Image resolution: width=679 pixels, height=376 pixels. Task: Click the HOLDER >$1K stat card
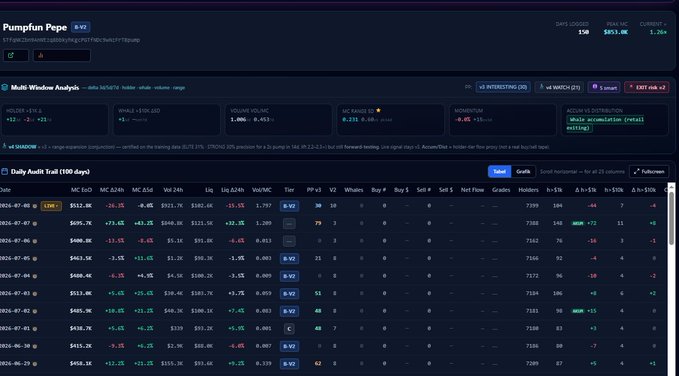click(55, 120)
